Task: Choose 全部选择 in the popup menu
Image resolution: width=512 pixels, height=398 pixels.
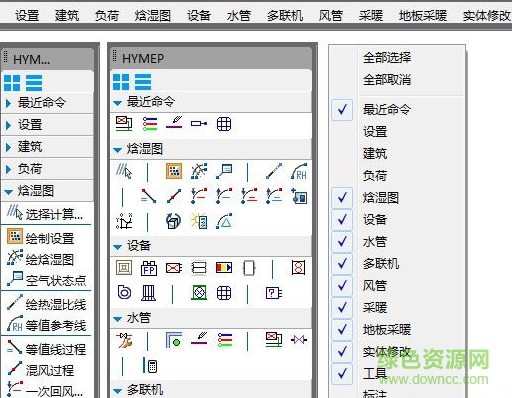Action: 387,58
